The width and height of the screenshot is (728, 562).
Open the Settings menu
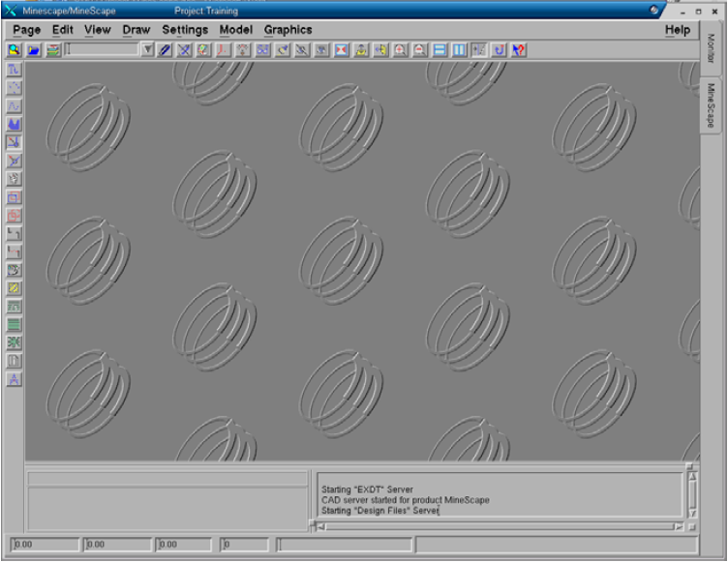click(185, 30)
